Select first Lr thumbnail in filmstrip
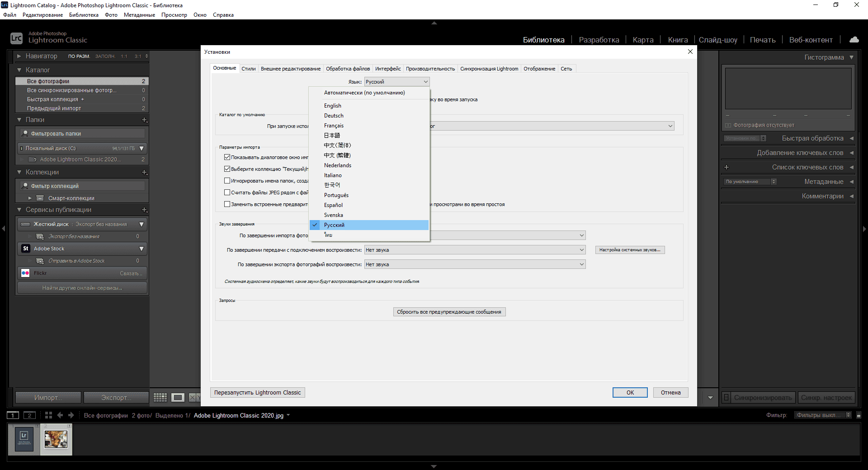 pyautogui.click(x=24, y=439)
